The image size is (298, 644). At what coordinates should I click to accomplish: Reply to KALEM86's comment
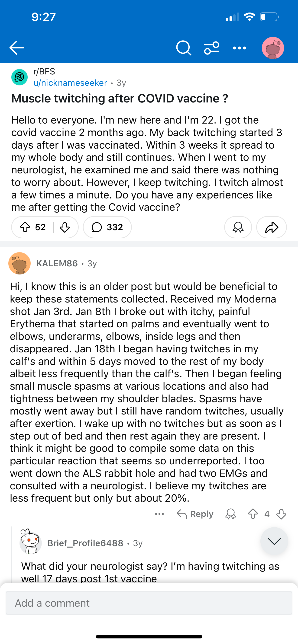pyautogui.click(x=195, y=514)
